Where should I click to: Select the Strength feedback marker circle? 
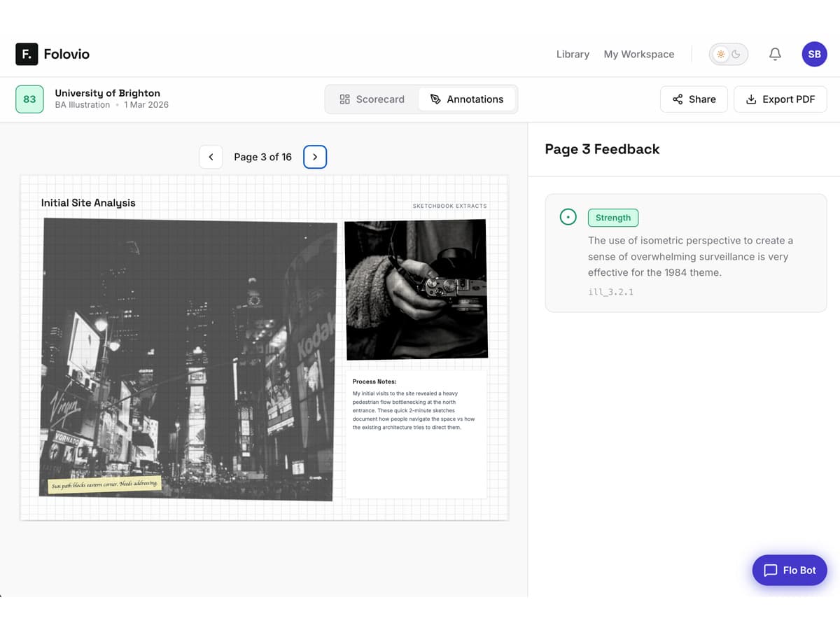(568, 216)
